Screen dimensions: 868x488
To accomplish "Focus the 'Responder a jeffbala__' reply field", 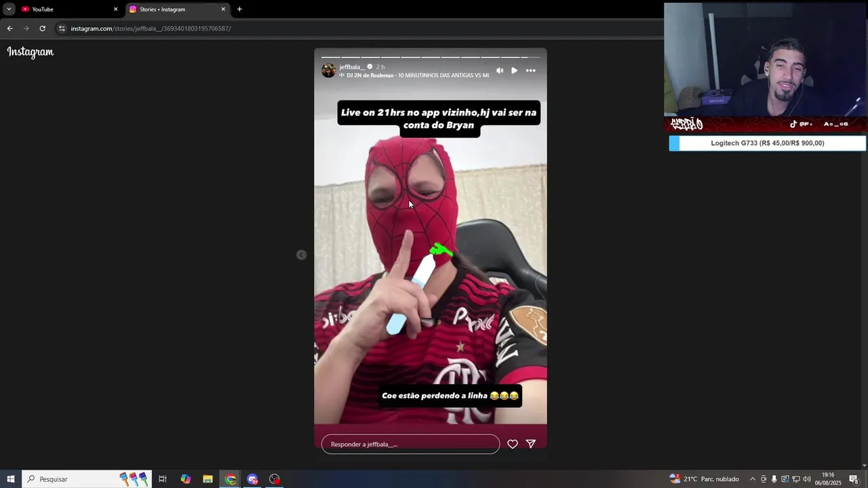I will pyautogui.click(x=410, y=444).
